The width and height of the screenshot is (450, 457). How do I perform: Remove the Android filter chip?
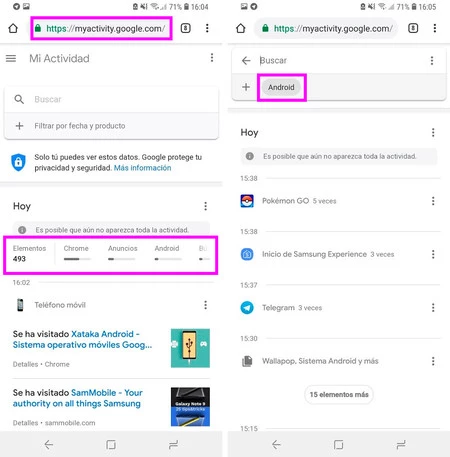point(281,87)
